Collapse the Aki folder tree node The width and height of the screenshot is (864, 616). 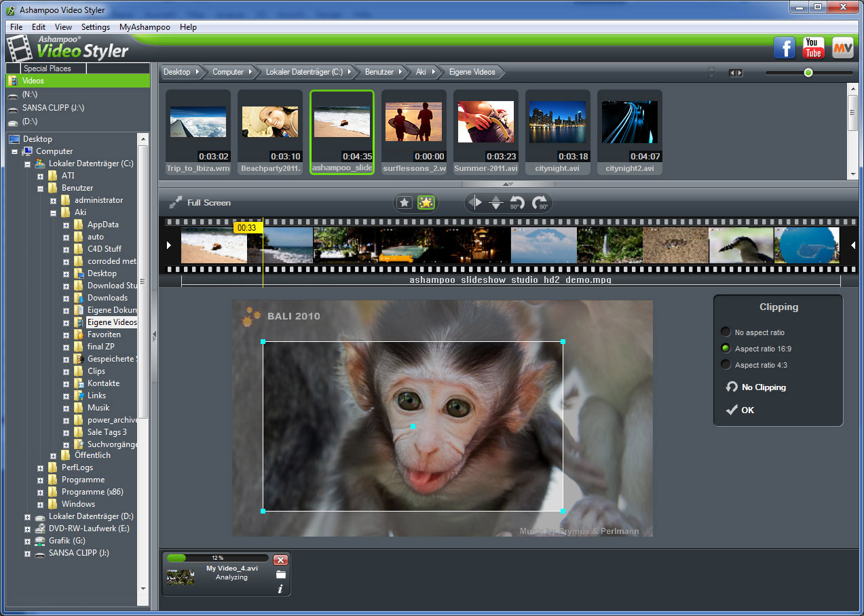(x=54, y=212)
